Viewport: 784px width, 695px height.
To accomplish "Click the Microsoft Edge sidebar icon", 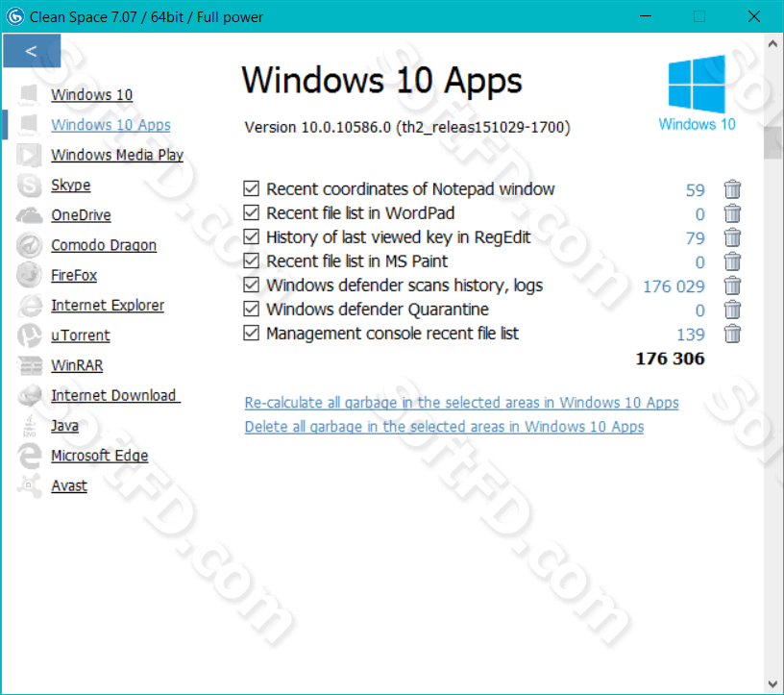I will pyautogui.click(x=29, y=456).
